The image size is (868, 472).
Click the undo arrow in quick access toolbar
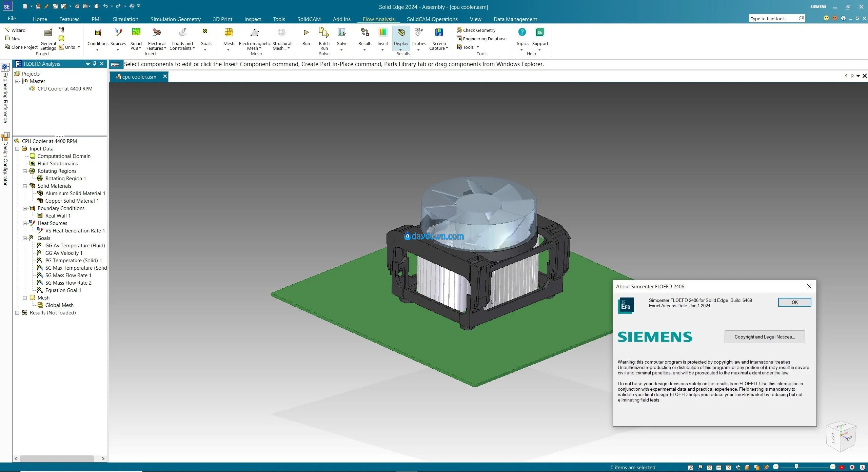(105, 6)
